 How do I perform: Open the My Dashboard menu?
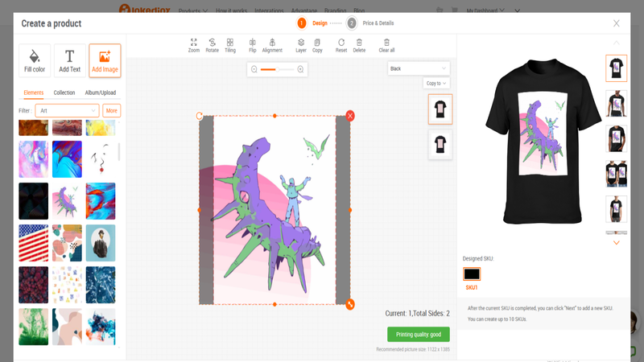[485, 10]
